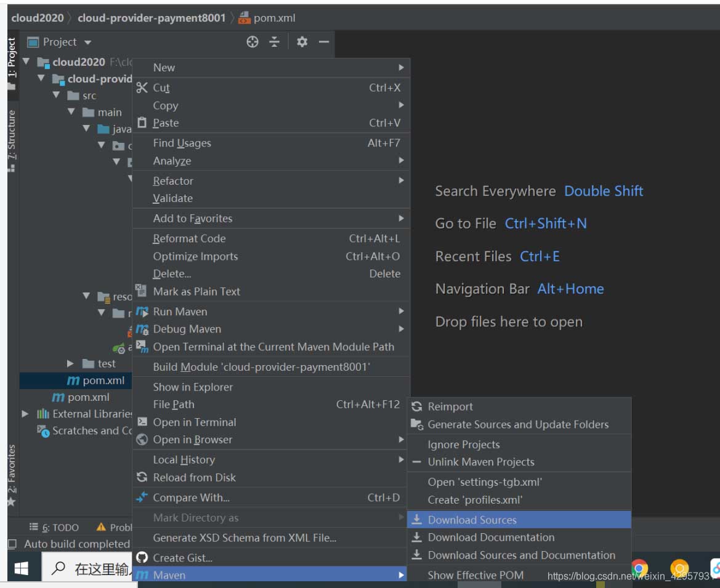Click the Debug Maven icon
Viewport: 720px width, 588px height.
pyautogui.click(x=142, y=329)
